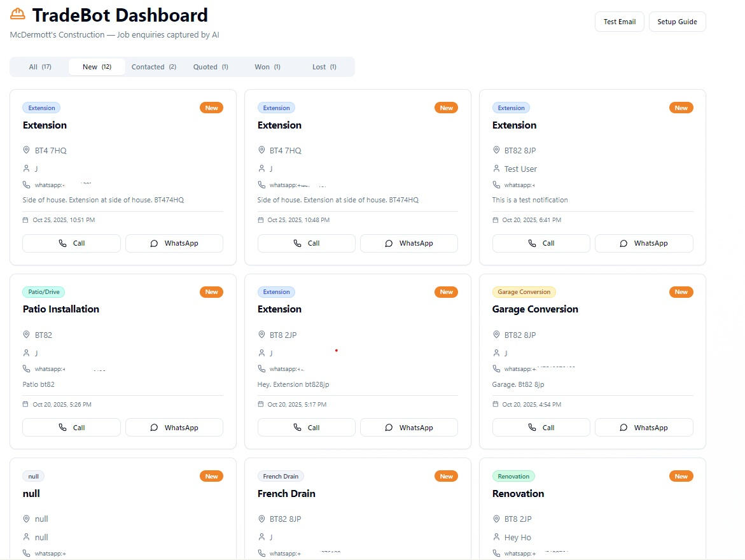Click person icon beside Test User name

point(496,169)
